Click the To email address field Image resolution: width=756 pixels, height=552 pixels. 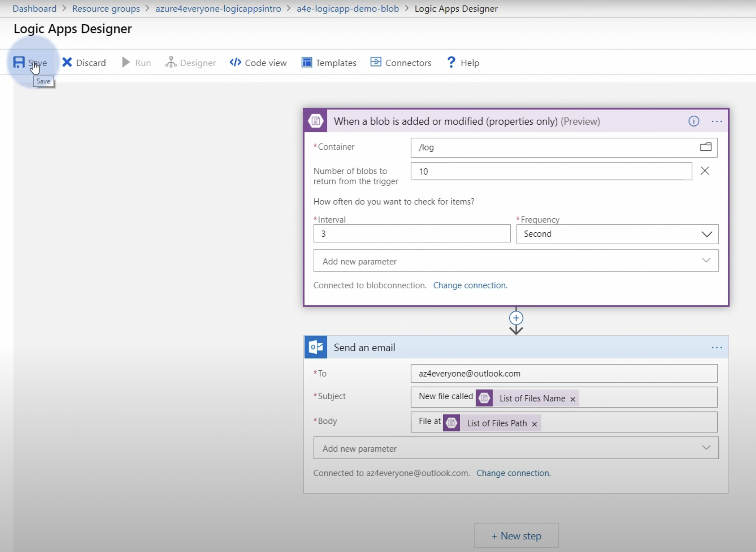pyautogui.click(x=564, y=373)
